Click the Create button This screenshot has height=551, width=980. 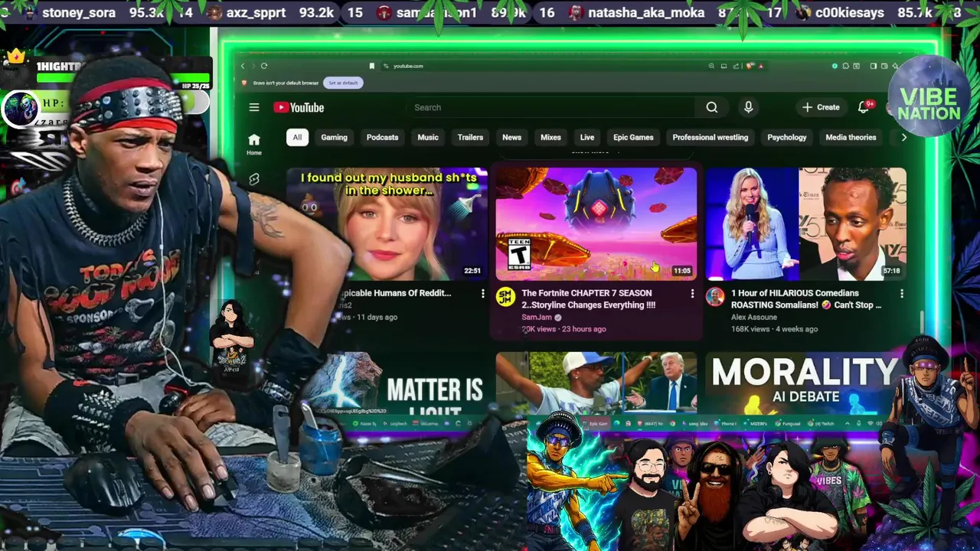pos(821,107)
